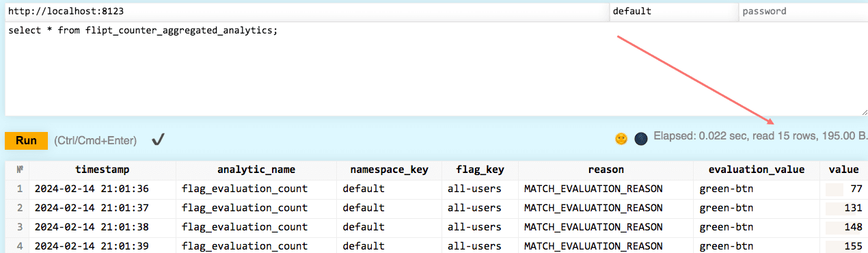Click the value cell 155
Viewport: 868px width, 253px height.
844,245
